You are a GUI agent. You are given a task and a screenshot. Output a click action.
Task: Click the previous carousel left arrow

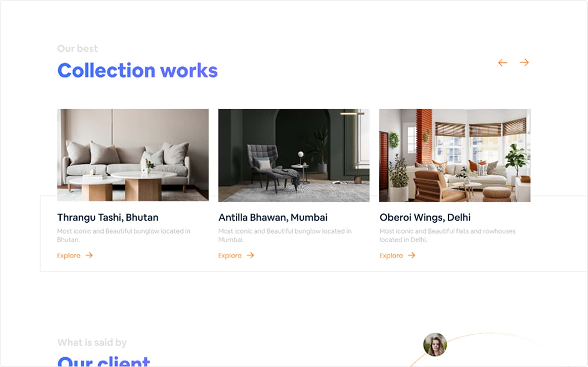503,62
